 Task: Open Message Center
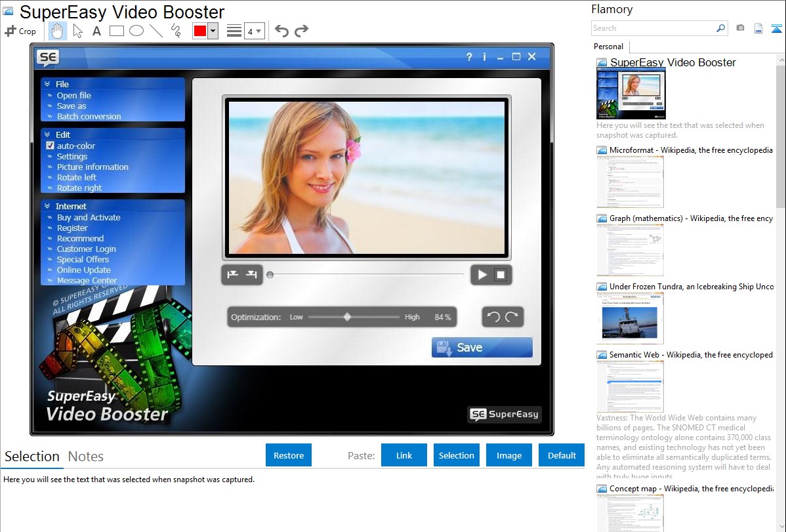[x=87, y=281]
